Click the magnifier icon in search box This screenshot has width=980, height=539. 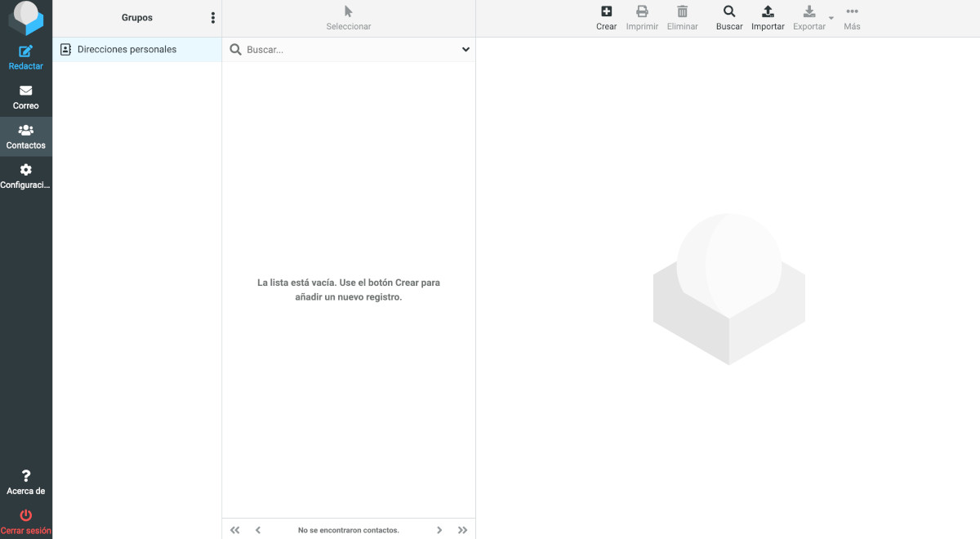coord(235,50)
